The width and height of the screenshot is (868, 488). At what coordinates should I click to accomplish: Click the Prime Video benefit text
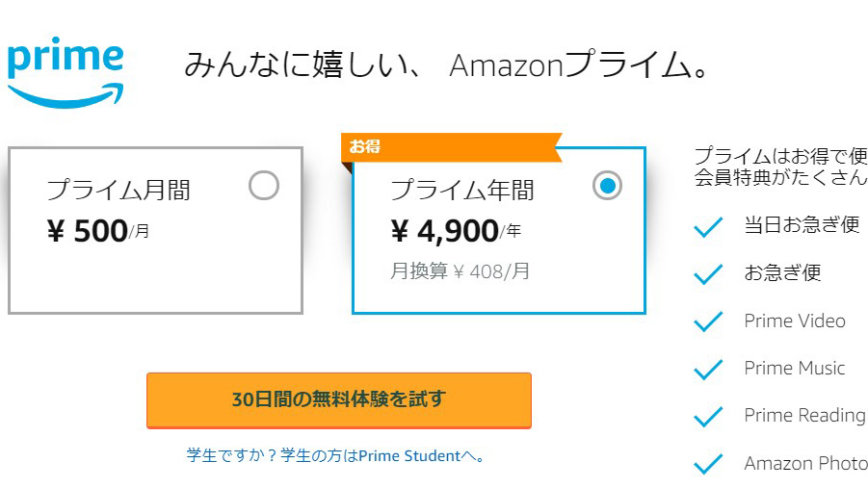(794, 321)
